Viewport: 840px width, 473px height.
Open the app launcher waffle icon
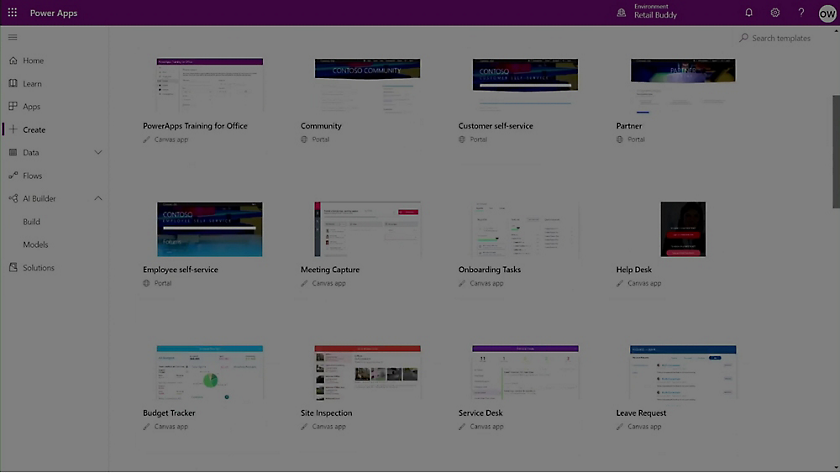tap(12, 12)
